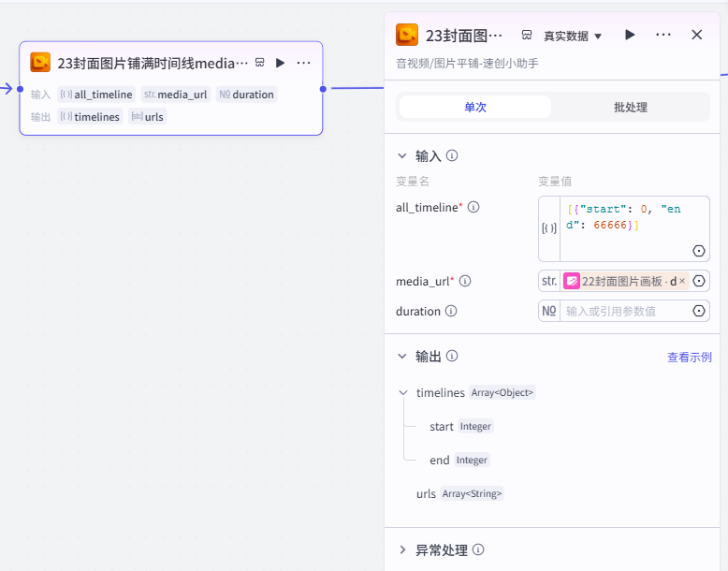Open the canvas node's three-dot menu
Screen dimensions: 728x571
tap(303, 63)
